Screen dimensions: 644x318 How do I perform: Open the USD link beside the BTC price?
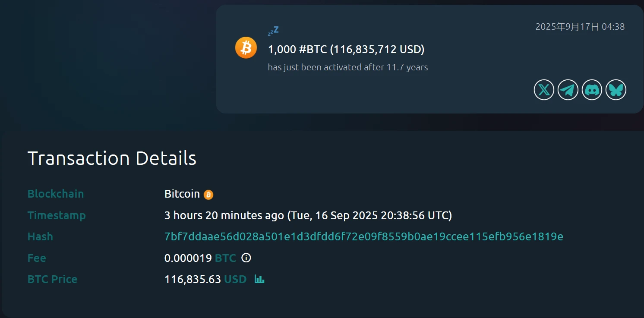pos(235,279)
